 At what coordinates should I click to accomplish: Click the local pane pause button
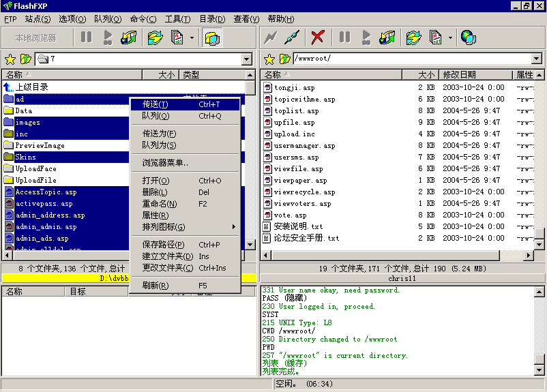click(86, 37)
